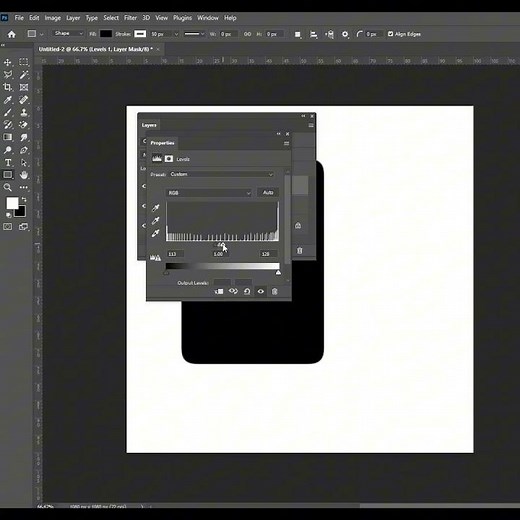Open the Shape tool mode dropdown
The width and height of the screenshot is (520, 520).
68,34
